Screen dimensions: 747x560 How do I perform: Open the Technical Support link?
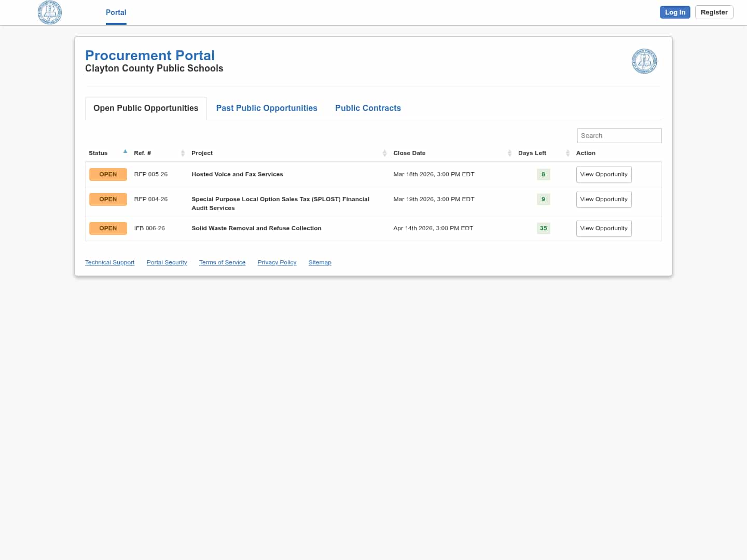109,262
